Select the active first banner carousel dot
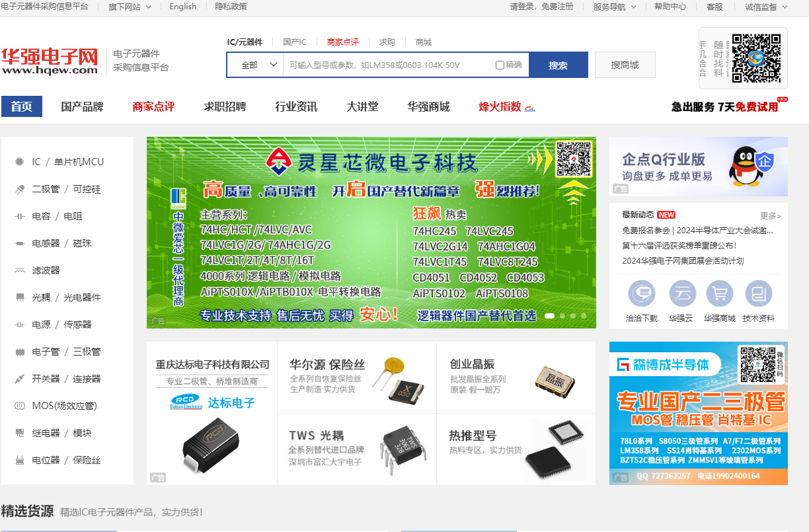This screenshot has width=809, height=532. pos(549,316)
